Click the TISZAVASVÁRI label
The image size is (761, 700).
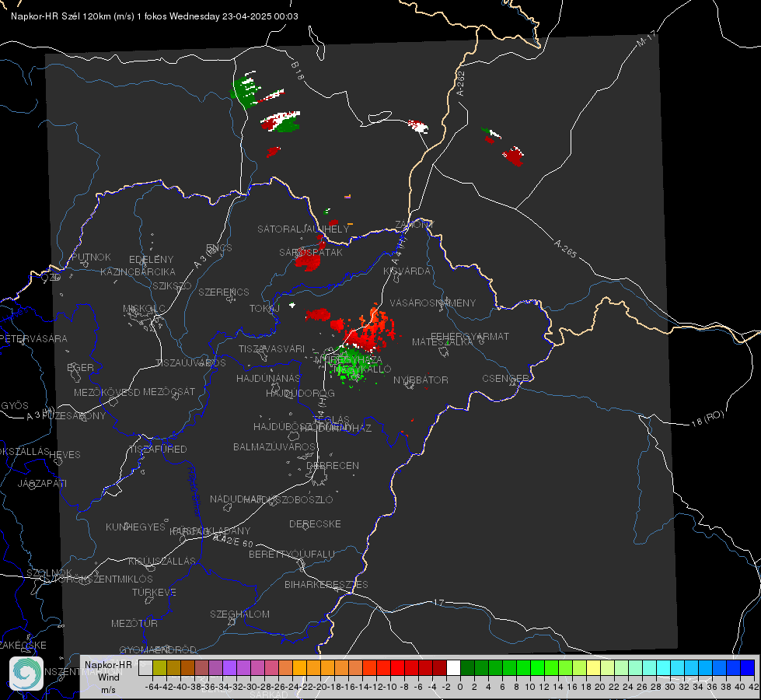pos(271,348)
